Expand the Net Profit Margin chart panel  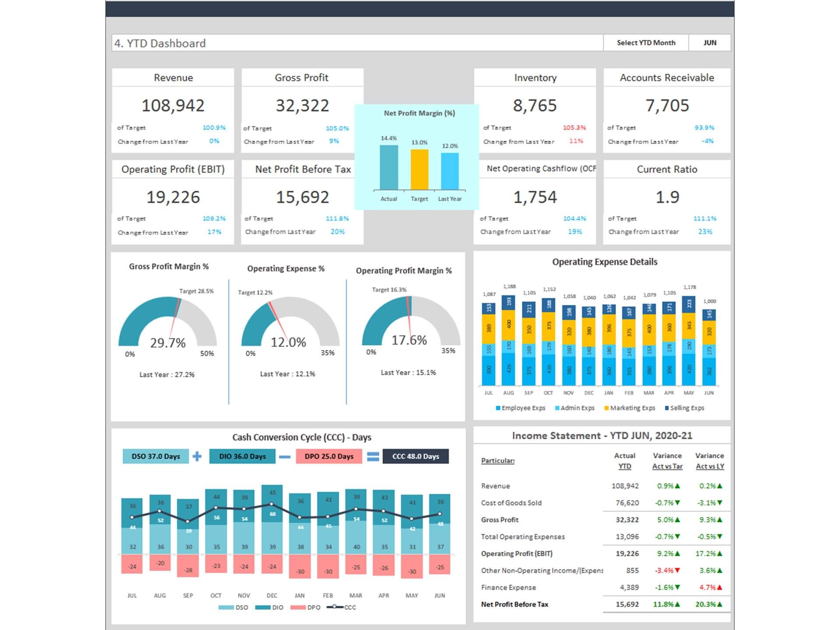click(x=420, y=155)
